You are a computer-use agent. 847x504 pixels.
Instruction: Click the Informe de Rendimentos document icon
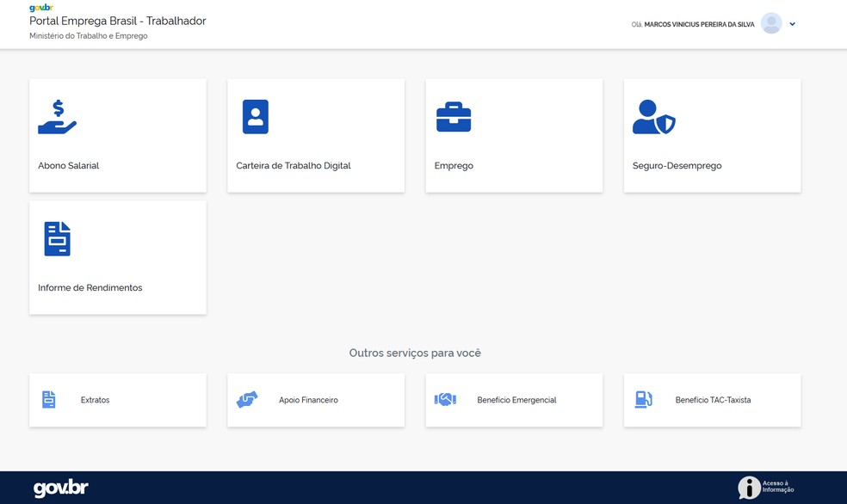(x=57, y=239)
